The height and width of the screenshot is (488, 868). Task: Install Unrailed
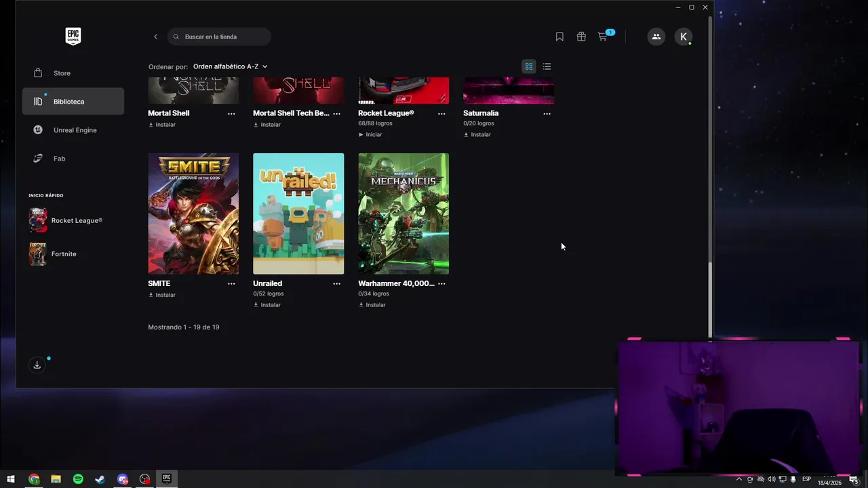coord(267,305)
